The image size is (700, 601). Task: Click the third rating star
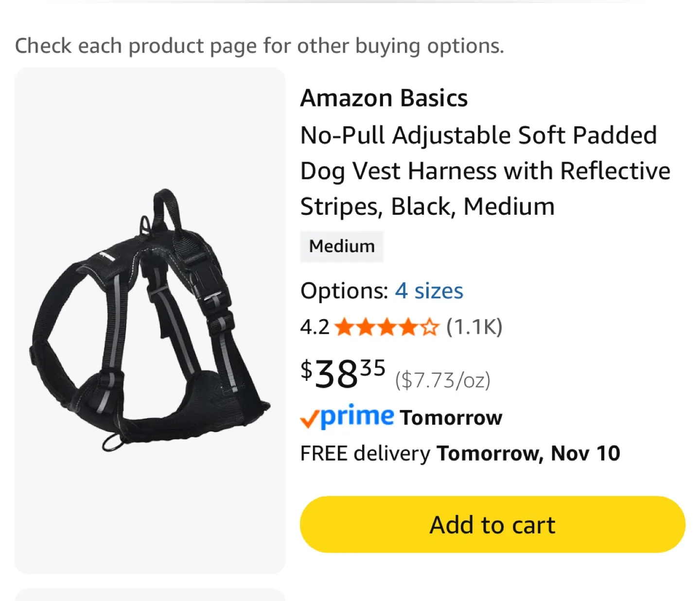click(x=386, y=327)
